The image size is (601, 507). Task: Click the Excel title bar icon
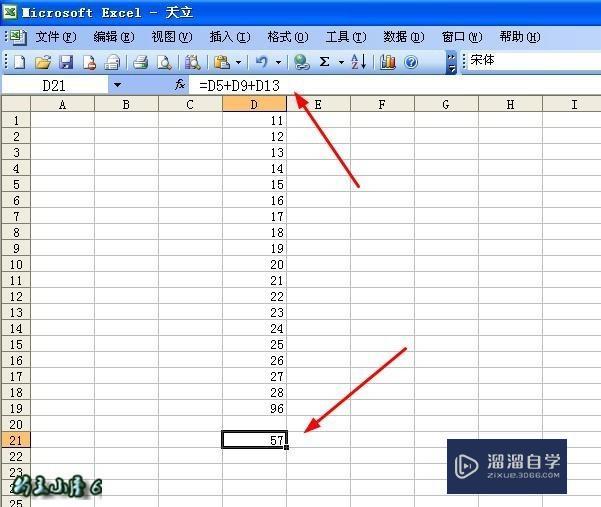point(10,12)
